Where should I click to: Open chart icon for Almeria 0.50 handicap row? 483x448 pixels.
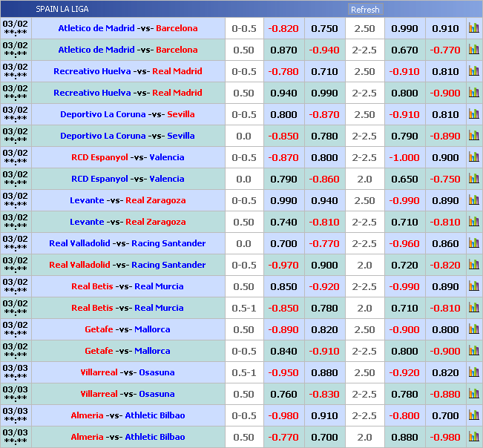473,437
